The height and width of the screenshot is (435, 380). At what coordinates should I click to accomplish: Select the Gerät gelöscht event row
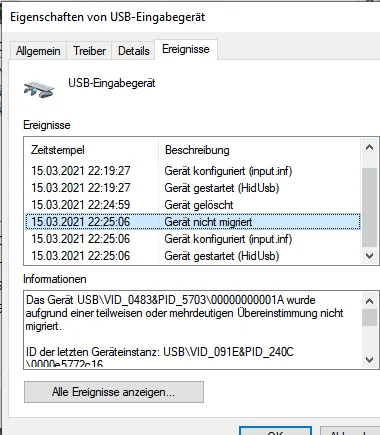(x=193, y=205)
